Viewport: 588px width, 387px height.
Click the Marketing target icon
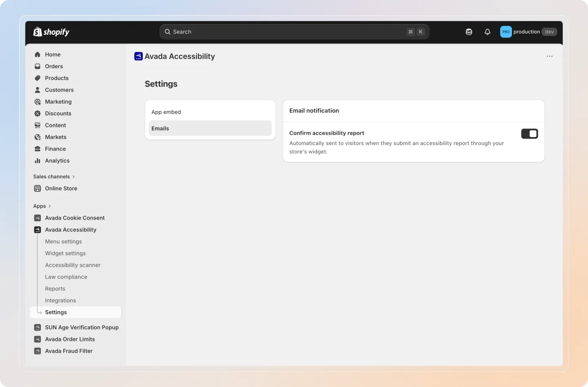tap(38, 102)
